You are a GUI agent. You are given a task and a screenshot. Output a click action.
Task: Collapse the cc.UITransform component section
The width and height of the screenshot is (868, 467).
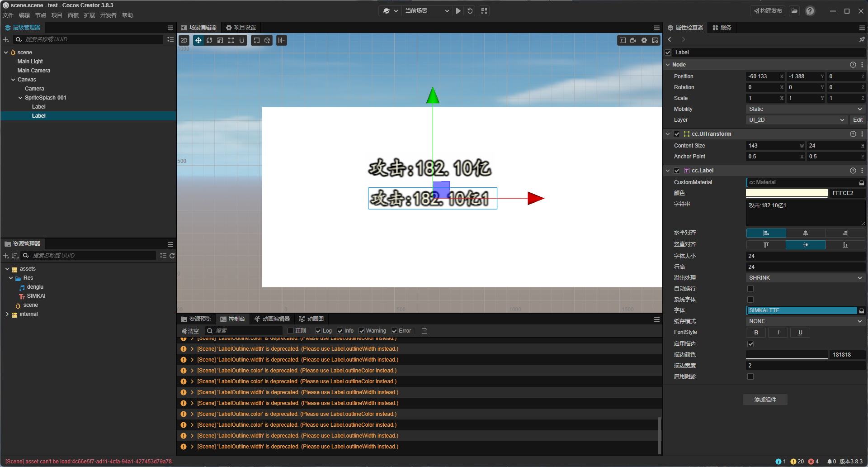pos(668,134)
